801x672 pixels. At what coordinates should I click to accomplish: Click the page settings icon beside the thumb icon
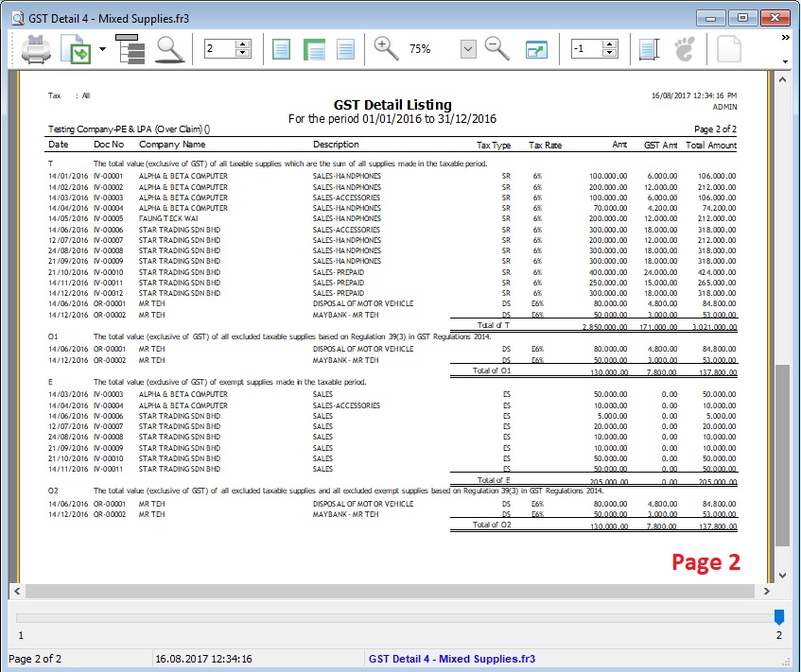[x=651, y=49]
